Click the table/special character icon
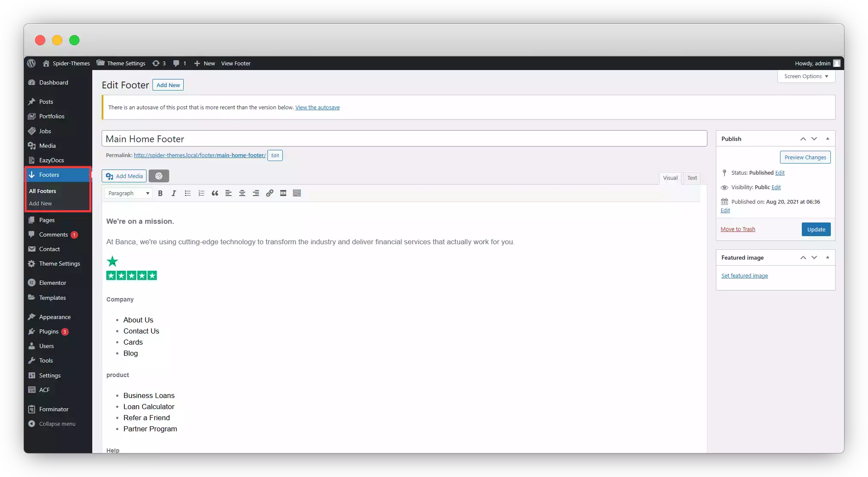This screenshot has height=477, width=868. pyautogui.click(x=297, y=193)
